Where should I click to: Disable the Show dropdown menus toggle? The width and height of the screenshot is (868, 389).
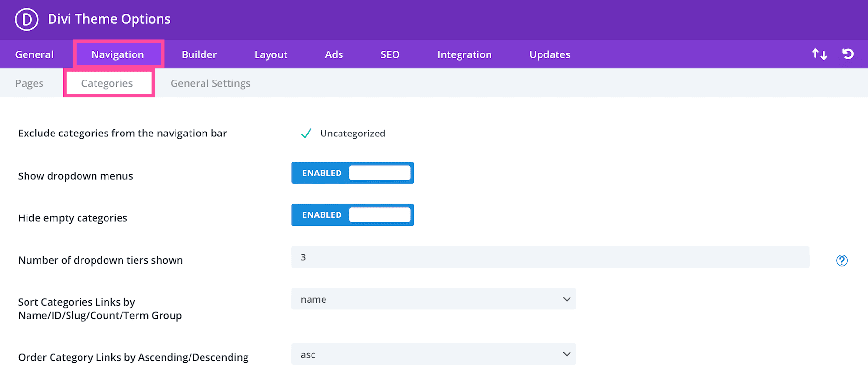point(353,173)
